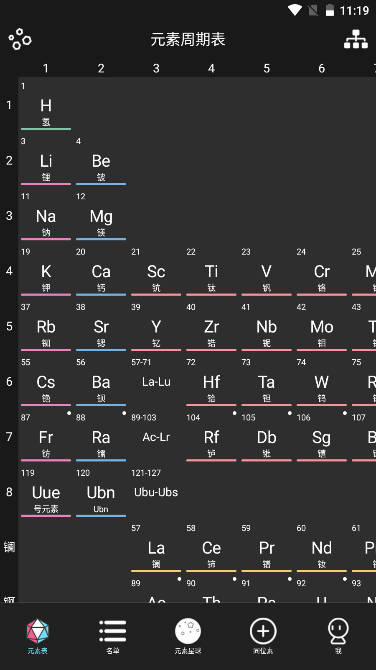Select the Uue element 119 cell
The image size is (376, 670).
coord(46,492)
